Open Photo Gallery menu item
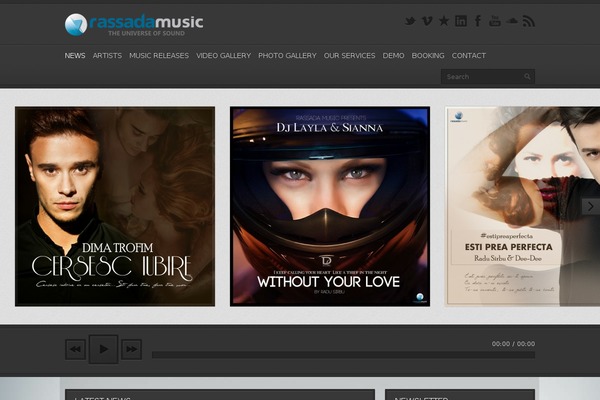This screenshot has width=600, height=400. click(287, 56)
